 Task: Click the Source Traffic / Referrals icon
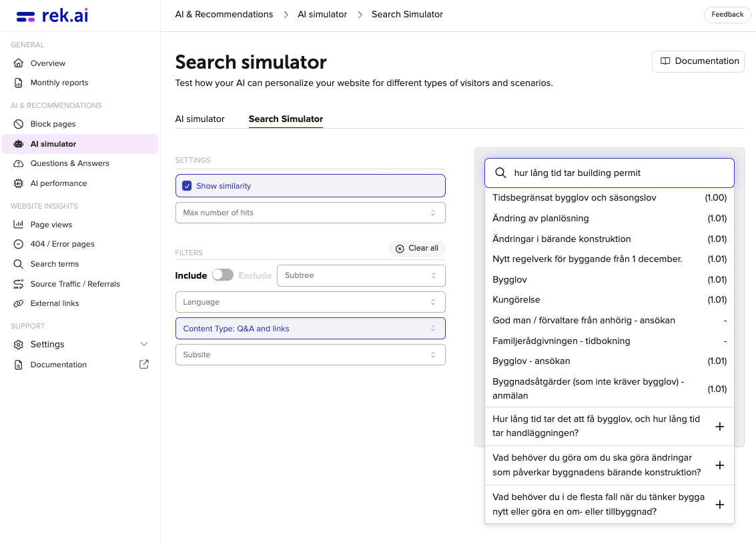[x=19, y=284]
